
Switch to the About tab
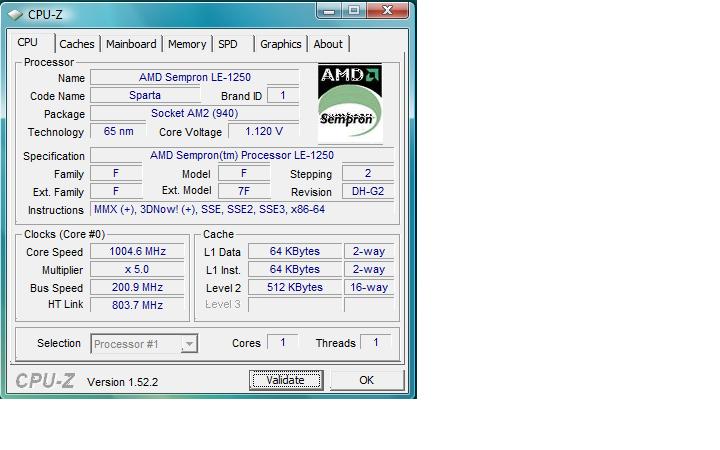[x=328, y=44]
